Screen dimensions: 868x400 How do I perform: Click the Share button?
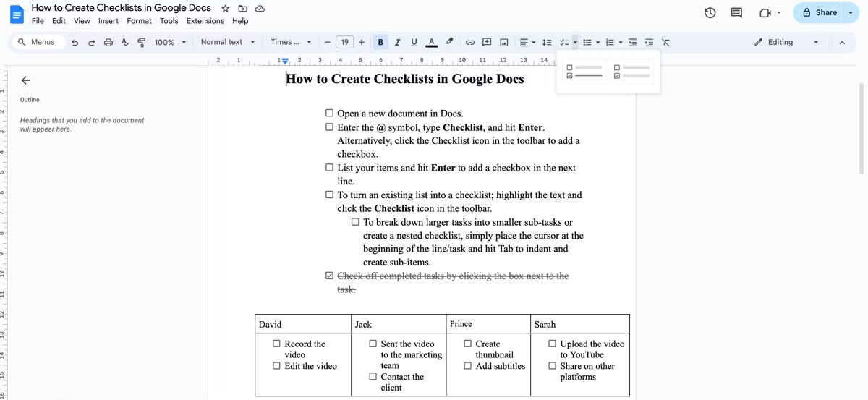click(820, 12)
